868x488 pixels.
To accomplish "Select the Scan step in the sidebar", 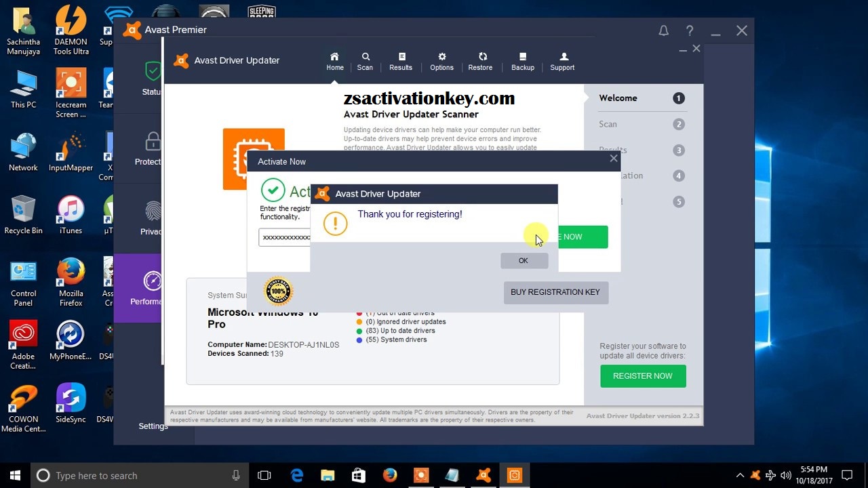I will (x=642, y=124).
